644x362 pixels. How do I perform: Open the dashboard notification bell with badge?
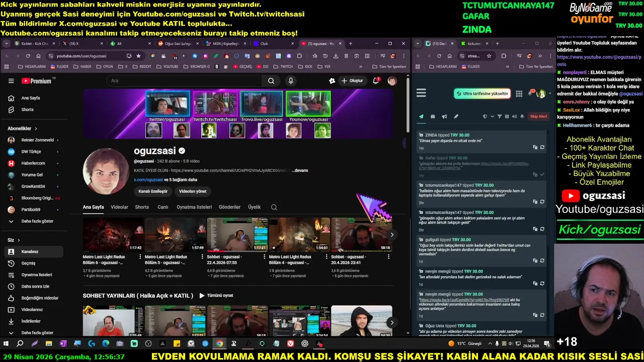point(531,94)
